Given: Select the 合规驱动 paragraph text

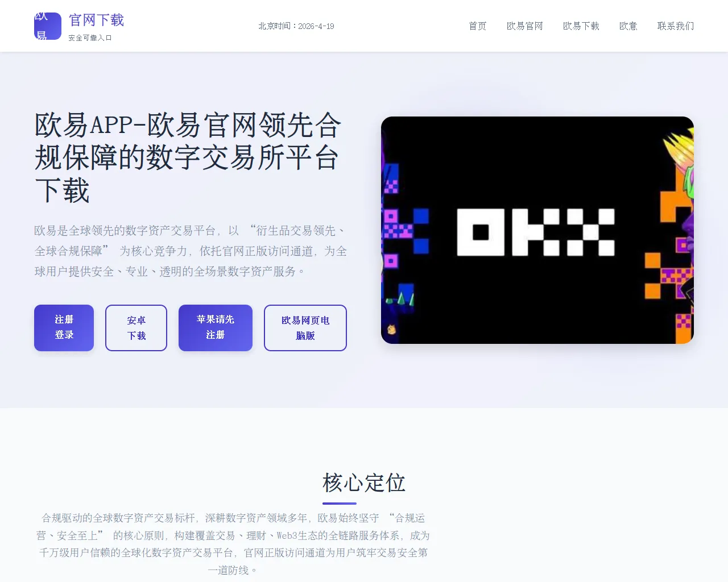Looking at the screenshot, I should [x=233, y=544].
